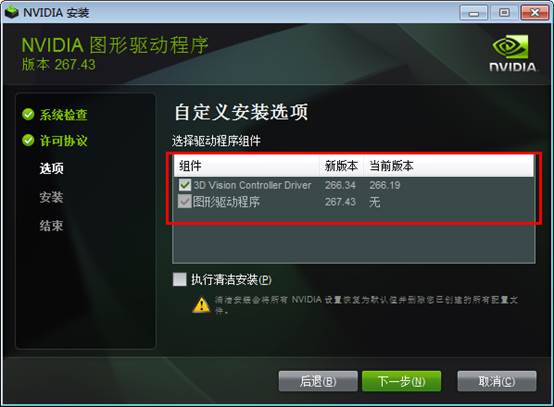Select the 选项 step in the sidebar
The height and width of the screenshot is (407, 554).
pyautogui.click(x=52, y=168)
